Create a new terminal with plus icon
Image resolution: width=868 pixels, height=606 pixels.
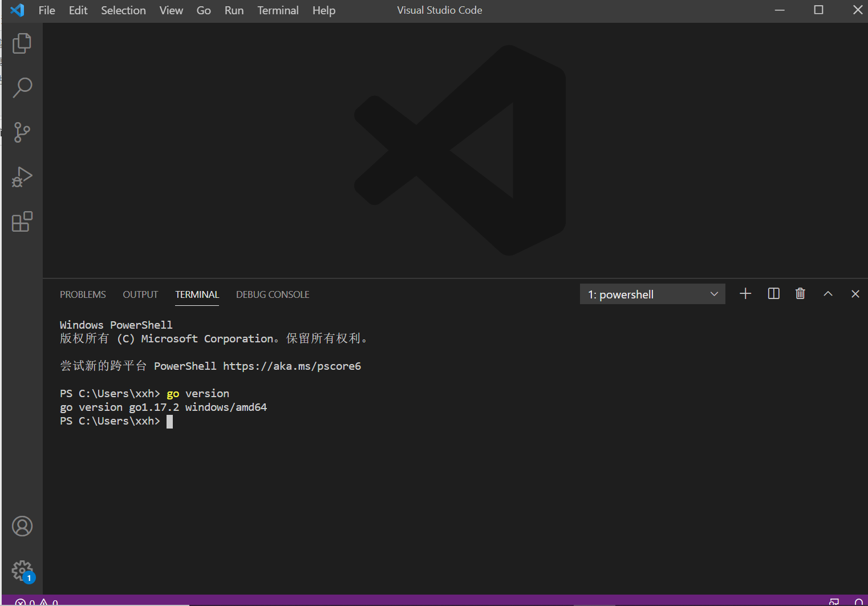pyautogui.click(x=745, y=294)
